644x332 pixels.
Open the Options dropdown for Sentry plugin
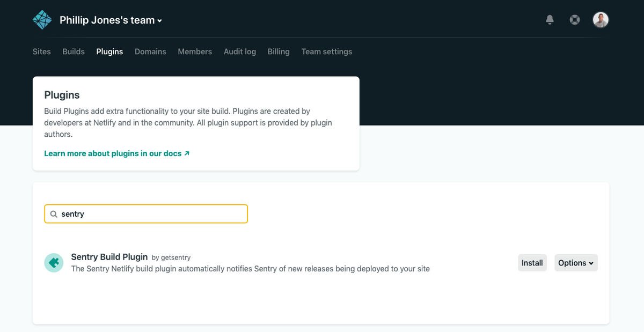point(576,263)
